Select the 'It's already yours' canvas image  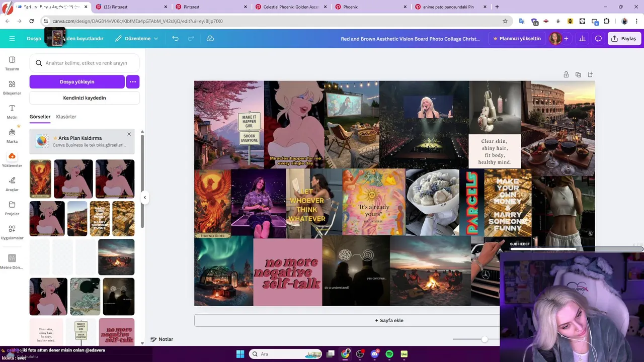click(x=373, y=202)
